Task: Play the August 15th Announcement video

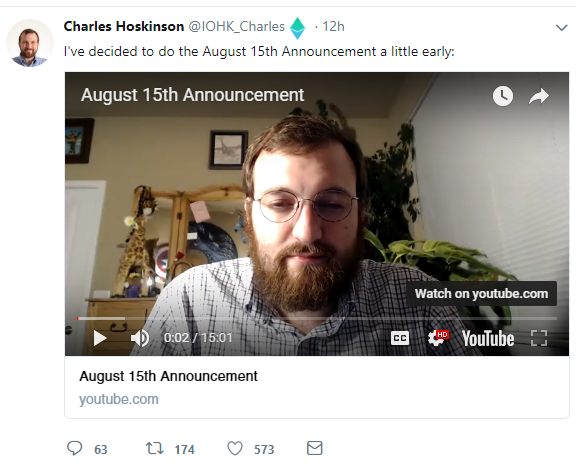Action: [100, 338]
